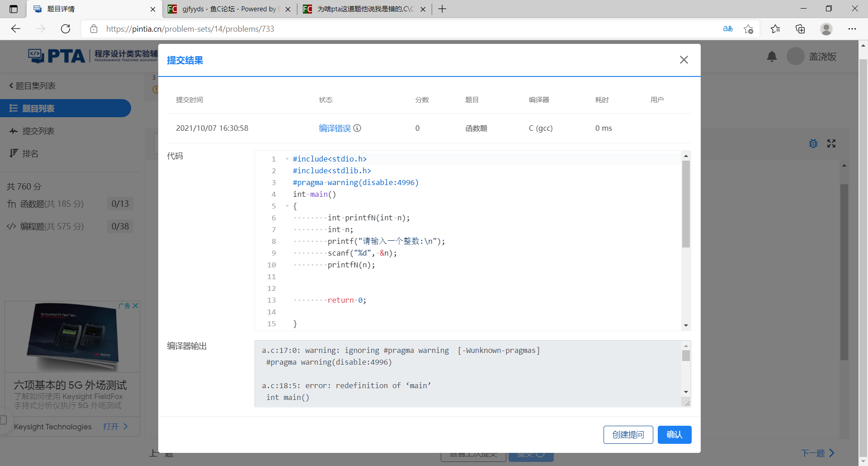Open the Favorites list icon
868x466 pixels.
775,29
